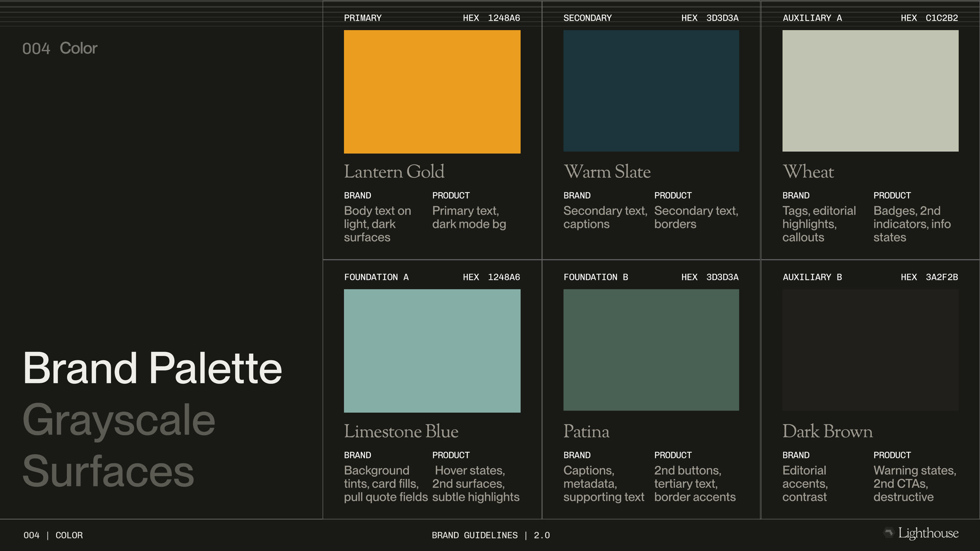Click the '004 | COLOR' footer label
This screenshot has height=551, width=980.
[53, 535]
